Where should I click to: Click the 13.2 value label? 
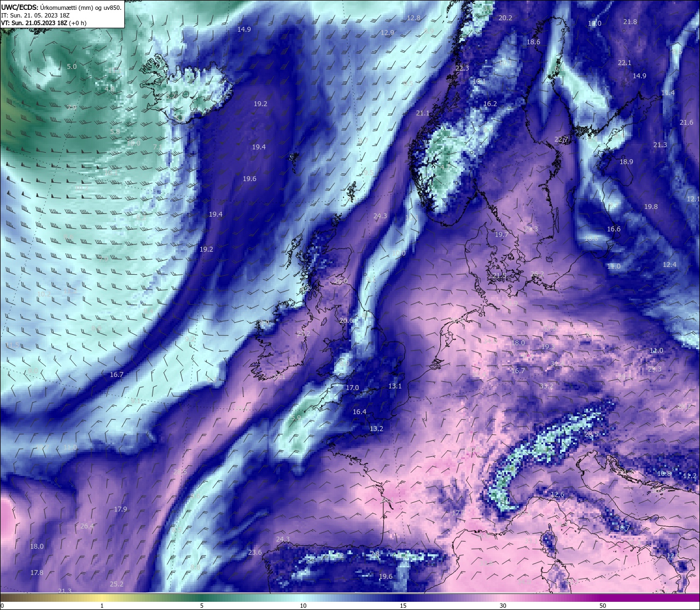376,429
